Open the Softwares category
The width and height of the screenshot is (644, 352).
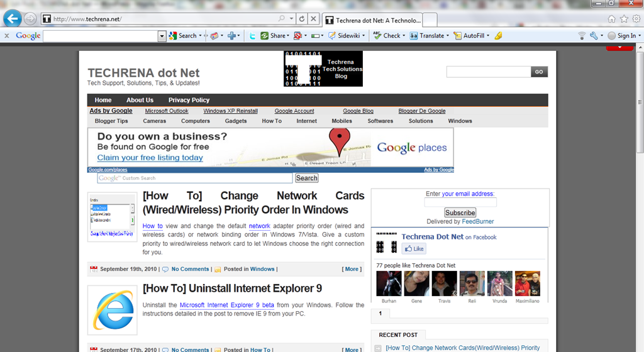[x=380, y=121]
